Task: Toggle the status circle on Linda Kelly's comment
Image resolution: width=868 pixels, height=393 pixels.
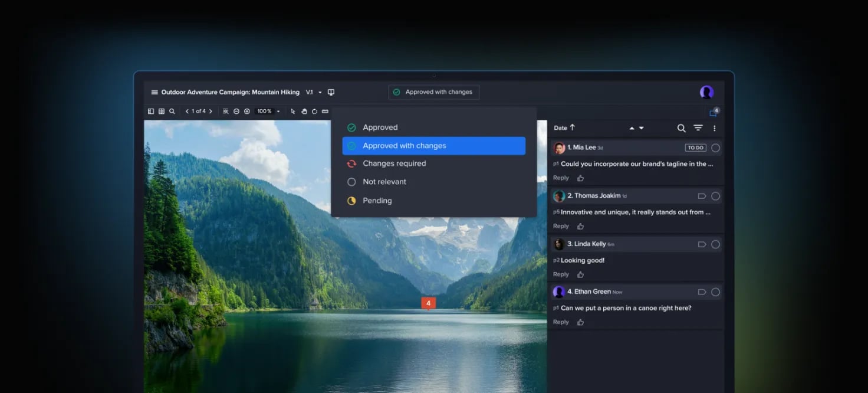Action: pos(715,244)
